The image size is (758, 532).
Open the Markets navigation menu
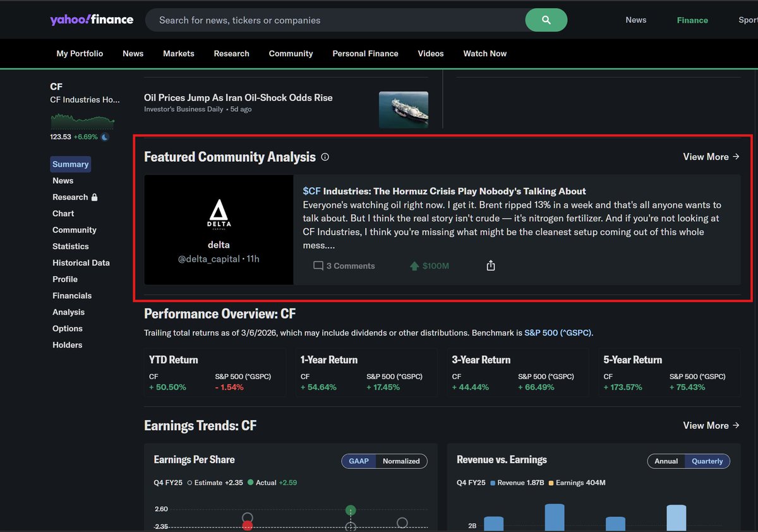click(x=179, y=54)
